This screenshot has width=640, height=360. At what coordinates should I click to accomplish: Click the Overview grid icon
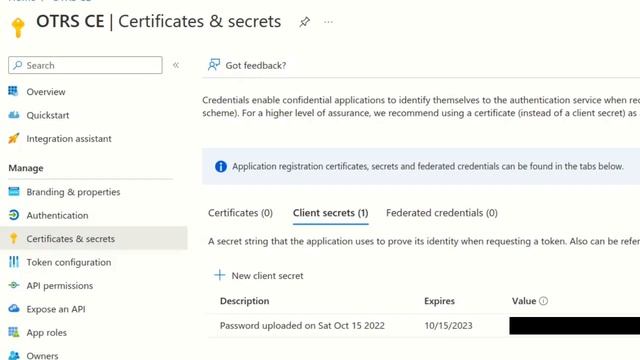pyautogui.click(x=13, y=91)
